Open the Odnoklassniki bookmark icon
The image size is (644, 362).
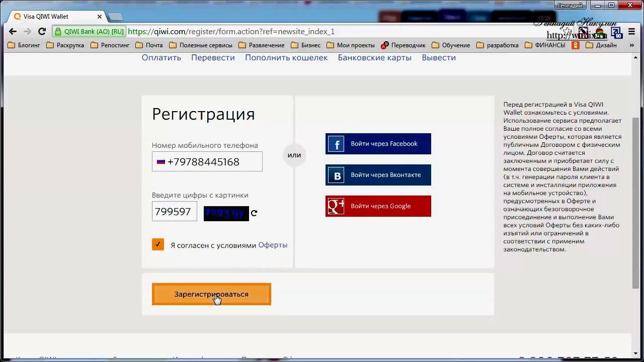[x=576, y=45]
